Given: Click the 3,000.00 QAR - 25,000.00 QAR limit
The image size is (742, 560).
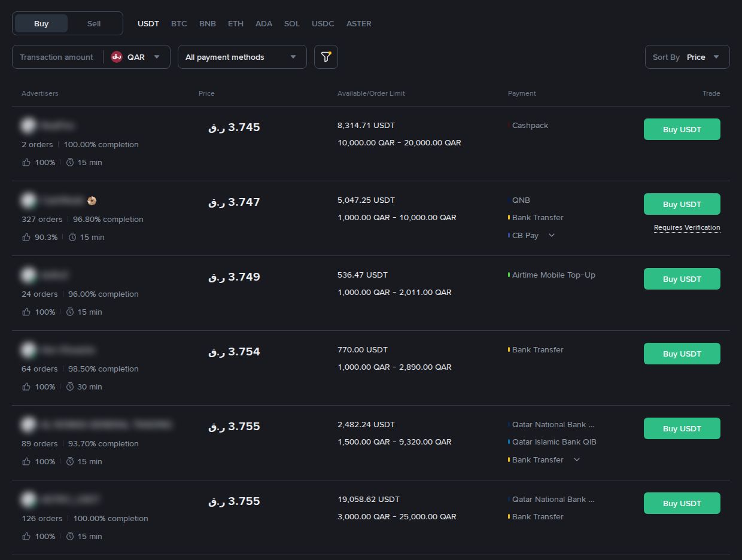Looking at the screenshot, I should click(397, 517).
